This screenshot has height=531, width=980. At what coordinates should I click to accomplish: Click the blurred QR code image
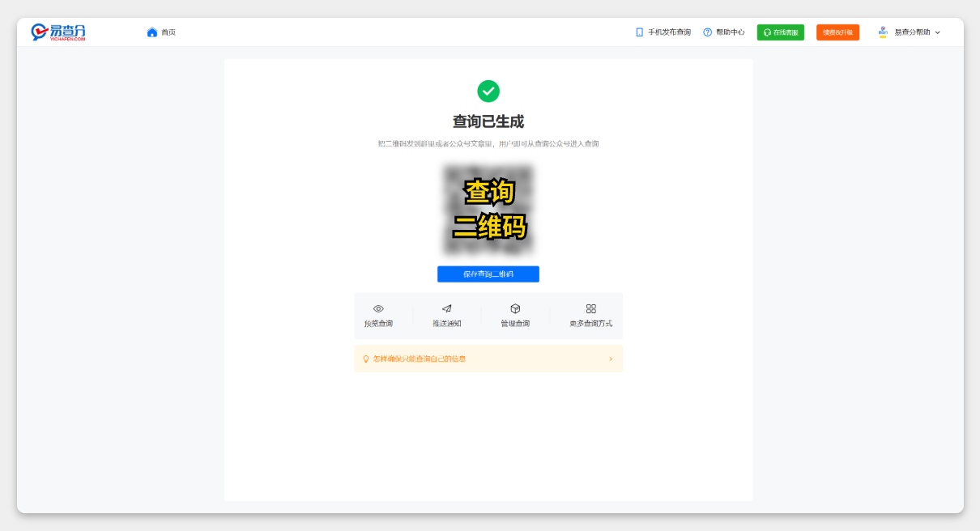point(488,208)
